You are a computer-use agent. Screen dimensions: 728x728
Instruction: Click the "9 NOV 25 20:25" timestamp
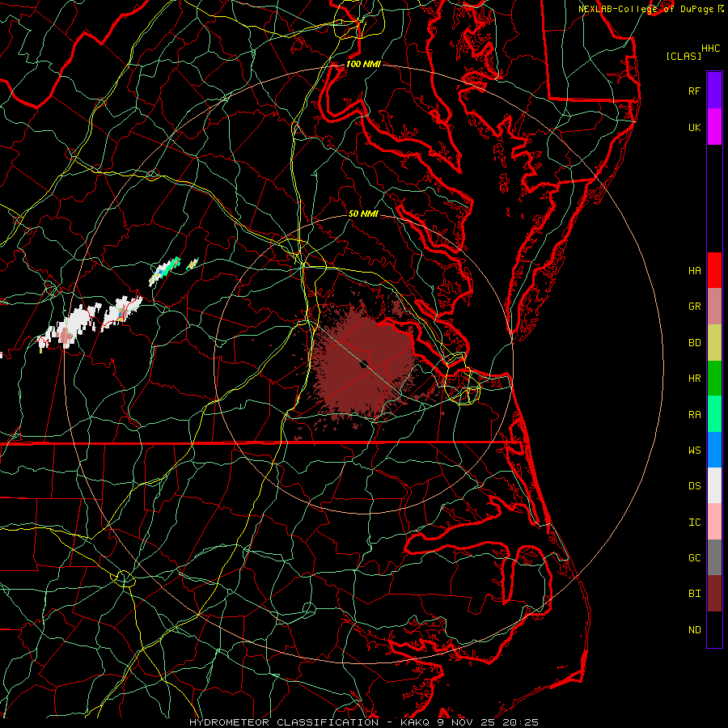(x=488, y=722)
